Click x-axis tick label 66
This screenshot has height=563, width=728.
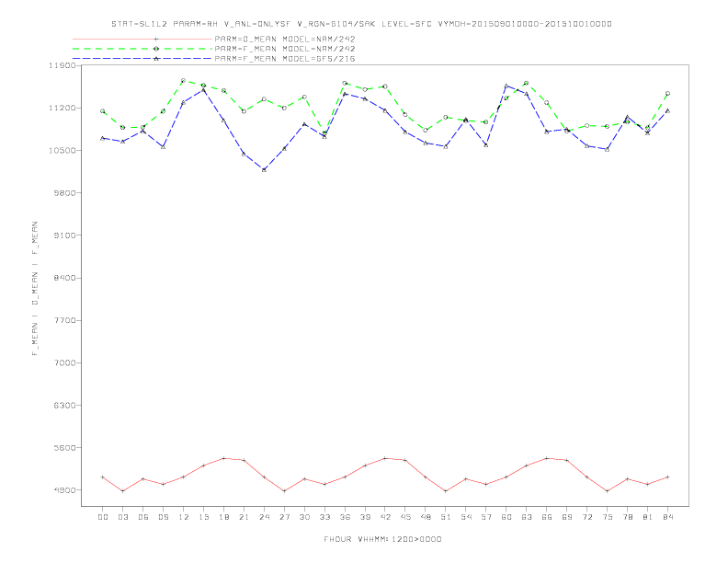[x=547, y=517]
